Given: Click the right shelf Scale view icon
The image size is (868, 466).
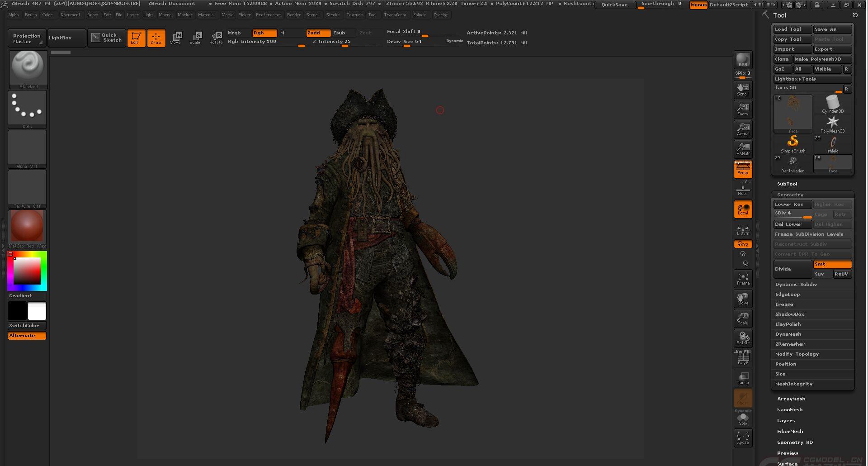Looking at the screenshot, I should (x=743, y=319).
